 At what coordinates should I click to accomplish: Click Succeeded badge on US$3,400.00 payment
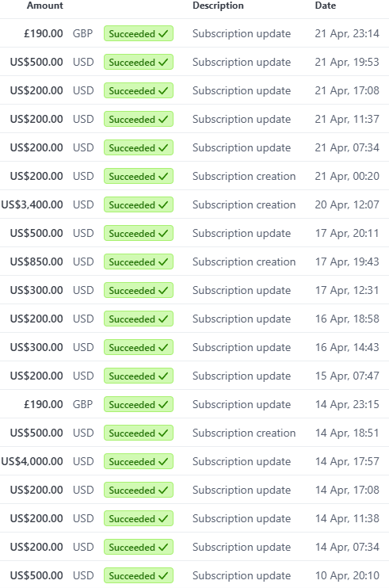(x=139, y=204)
